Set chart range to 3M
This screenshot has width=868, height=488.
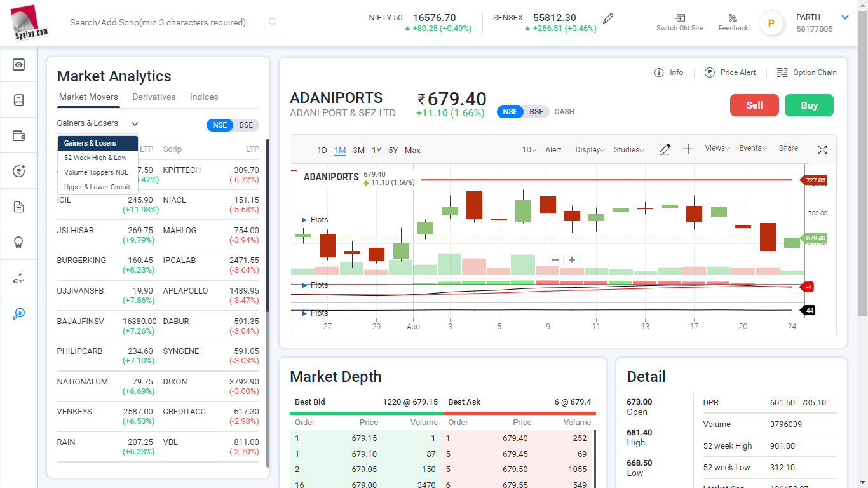(x=358, y=151)
